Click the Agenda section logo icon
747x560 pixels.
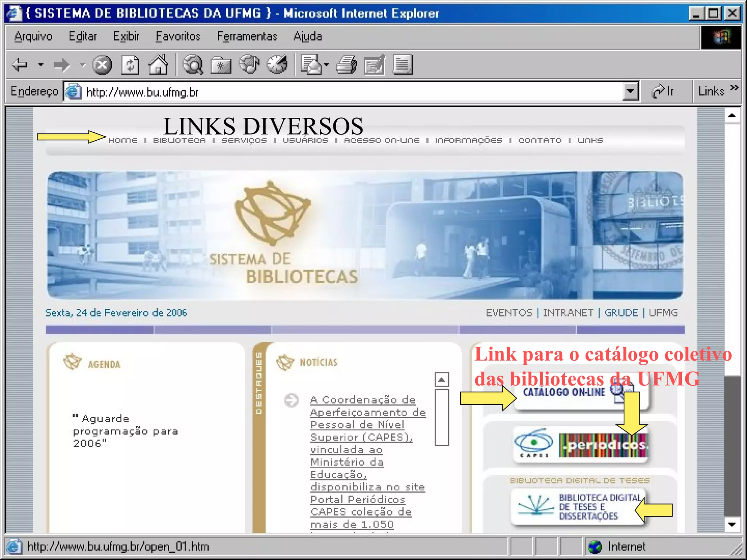click(72, 362)
